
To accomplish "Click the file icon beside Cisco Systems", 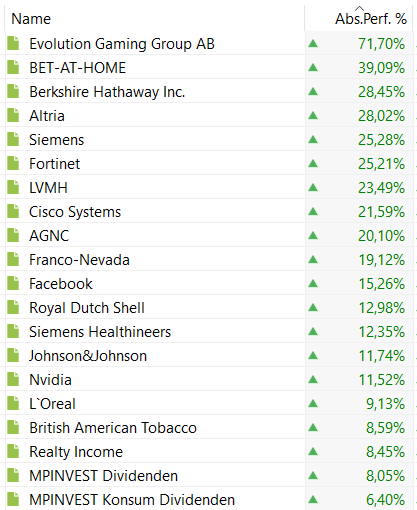I will click(x=13, y=211).
